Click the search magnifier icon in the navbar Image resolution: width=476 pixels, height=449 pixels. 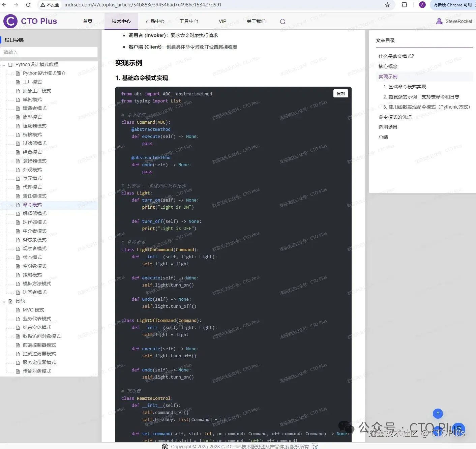(282, 21)
